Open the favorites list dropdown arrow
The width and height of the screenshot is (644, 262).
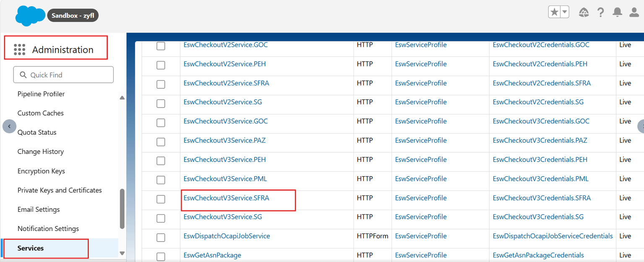(x=565, y=12)
